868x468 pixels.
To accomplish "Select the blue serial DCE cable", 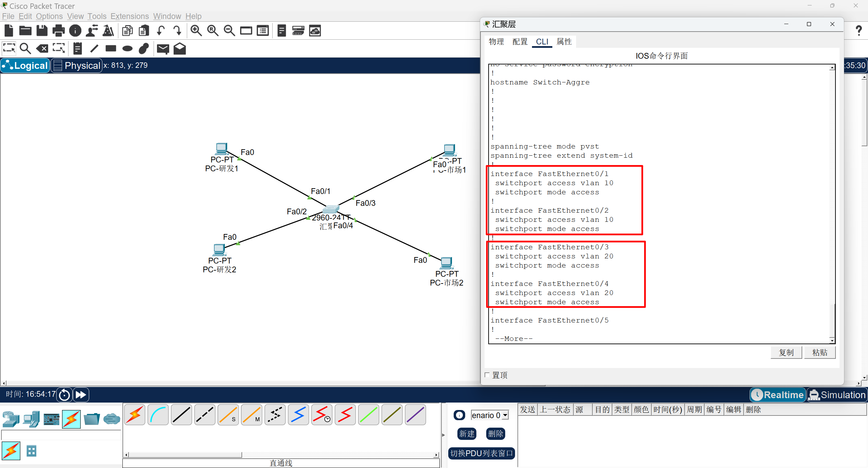I will 299,415.
